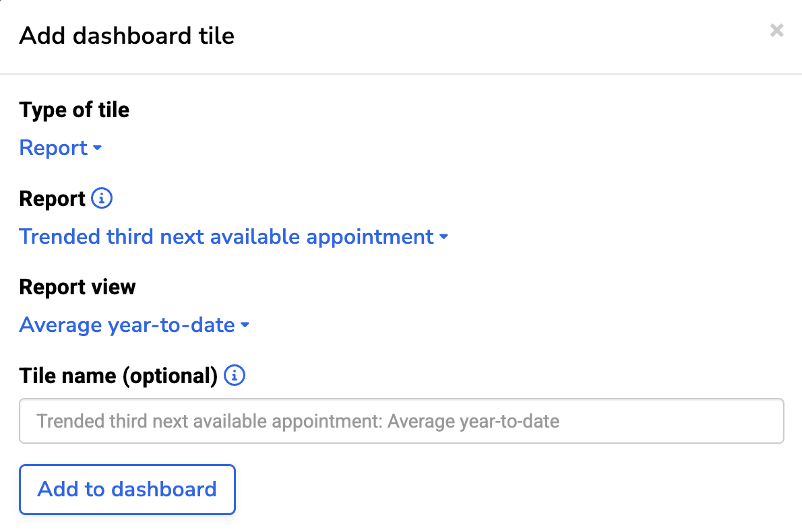Click the info icon beside Report label

click(102, 199)
